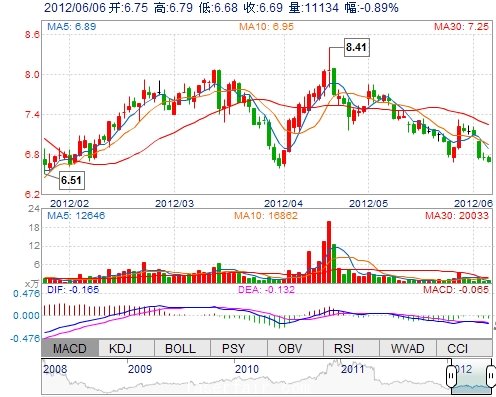Select the MACD indicator tab
The image size is (496, 397).
(x=70, y=348)
